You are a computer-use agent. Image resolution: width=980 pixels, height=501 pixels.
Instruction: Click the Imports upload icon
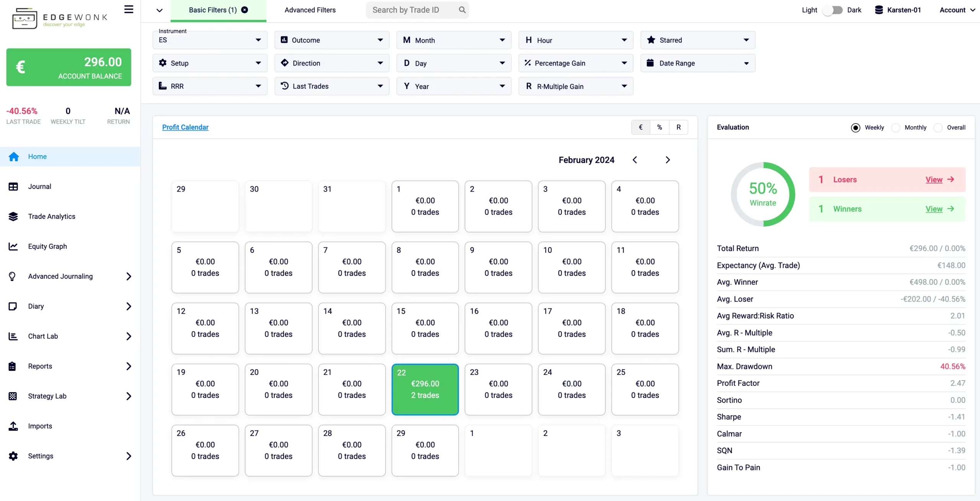click(13, 426)
